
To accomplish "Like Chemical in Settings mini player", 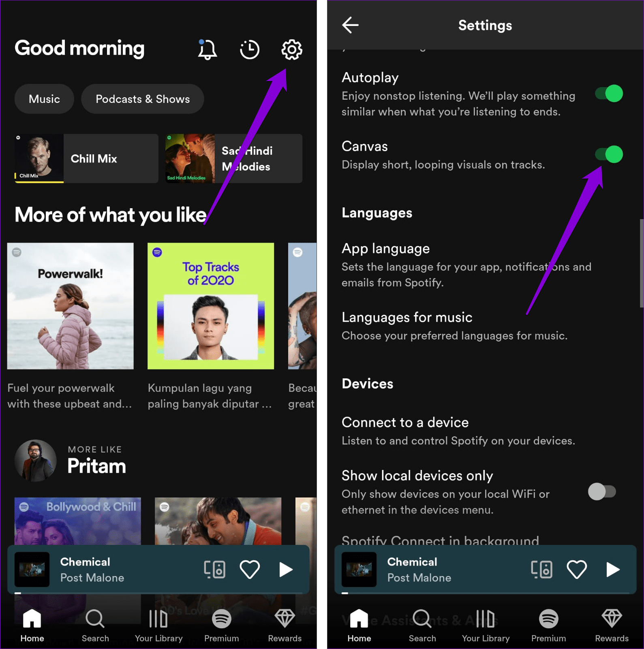I will pos(577,569).
